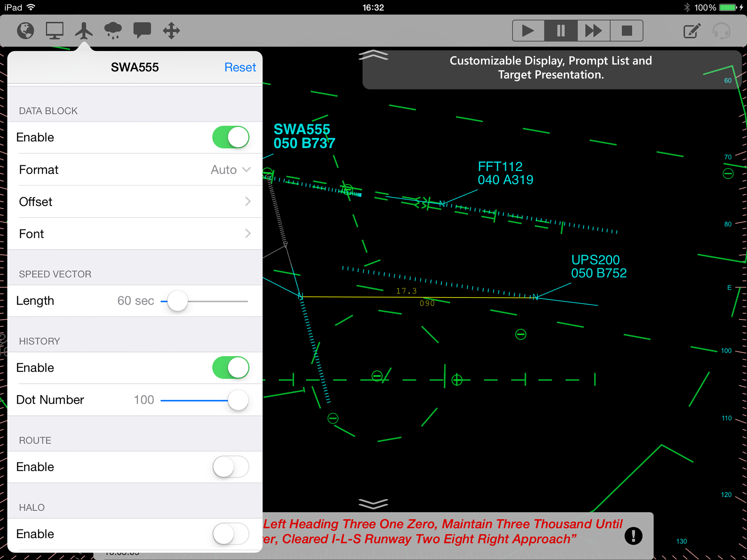Viewport: 747px width, 560px height.
Task: Tap the compass label 100
Action: click(726, 351)
